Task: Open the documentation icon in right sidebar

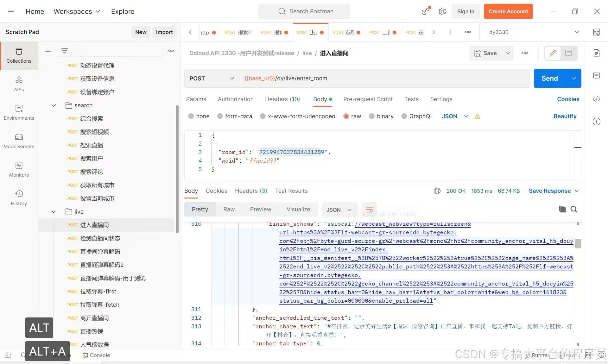Action: pyautogui.click(x=597, y=53)
